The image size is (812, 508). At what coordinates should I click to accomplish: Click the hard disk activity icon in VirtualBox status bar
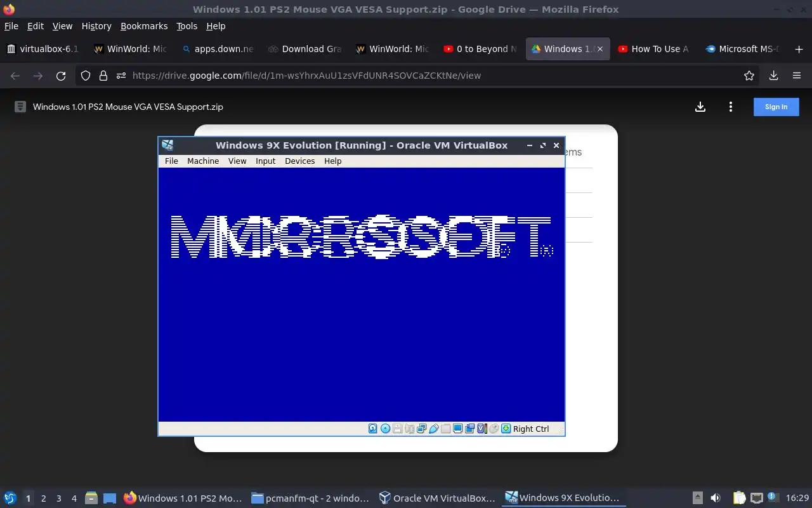pos(373,429)
